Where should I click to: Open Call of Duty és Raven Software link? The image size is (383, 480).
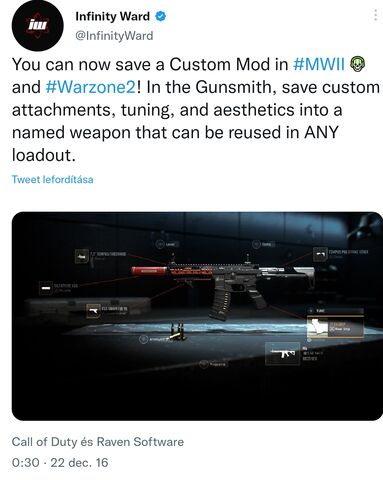pyautogui.click(x=98, y=442)
